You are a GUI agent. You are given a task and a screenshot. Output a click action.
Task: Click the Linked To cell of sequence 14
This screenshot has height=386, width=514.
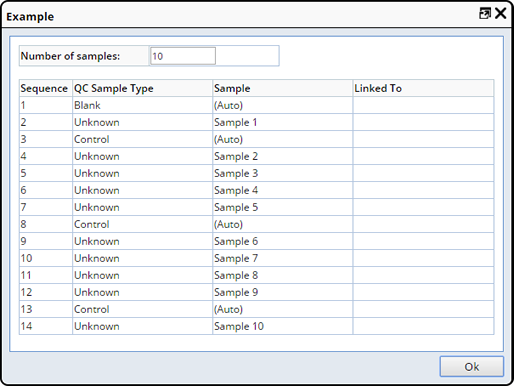(423, 326)
